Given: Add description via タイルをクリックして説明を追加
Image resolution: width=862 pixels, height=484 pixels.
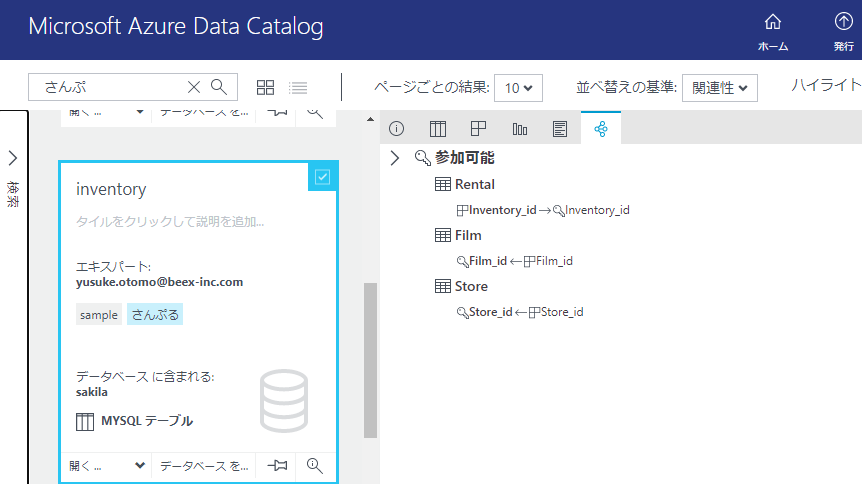Looking at the screenshot, I should click(x=170, y=222).
